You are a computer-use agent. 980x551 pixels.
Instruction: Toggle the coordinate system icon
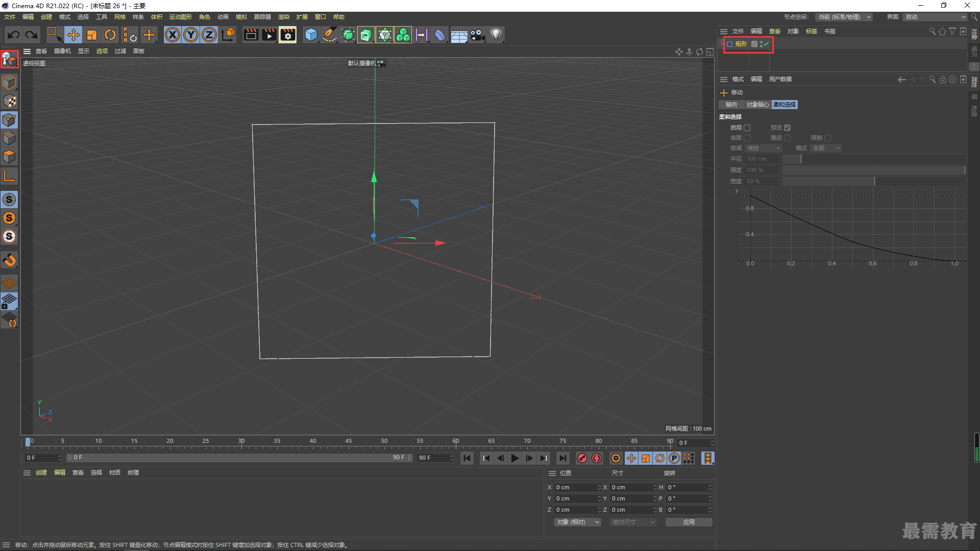(228, 35)
